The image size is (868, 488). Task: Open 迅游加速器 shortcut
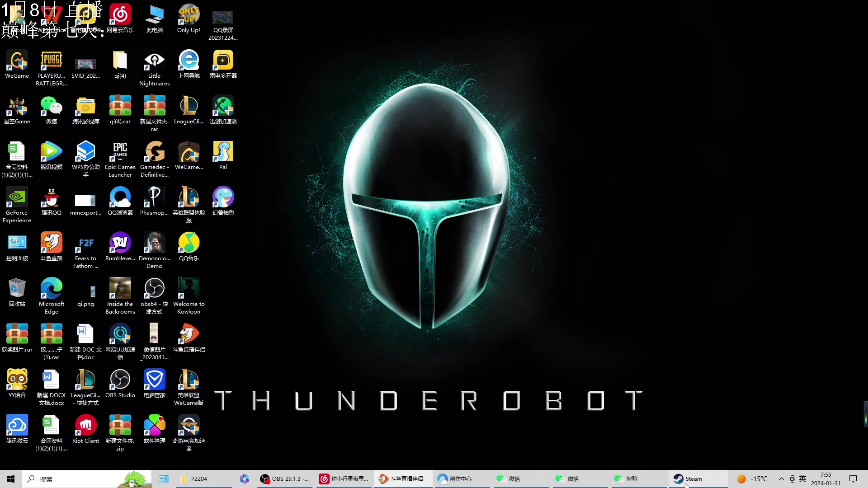[223, 110]
